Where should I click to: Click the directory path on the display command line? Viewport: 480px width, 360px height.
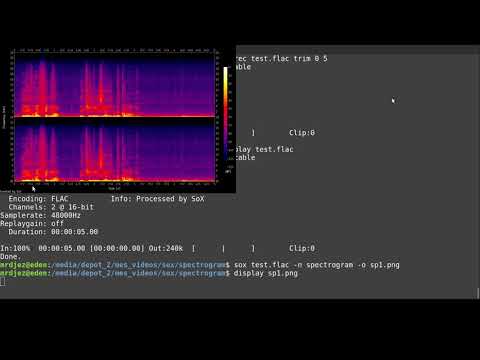138,273
